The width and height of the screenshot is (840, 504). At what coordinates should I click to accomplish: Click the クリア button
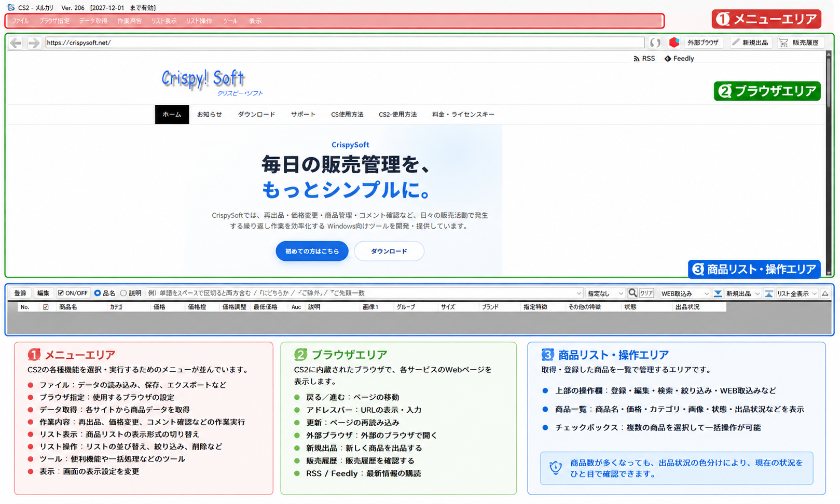coord(646,293)
